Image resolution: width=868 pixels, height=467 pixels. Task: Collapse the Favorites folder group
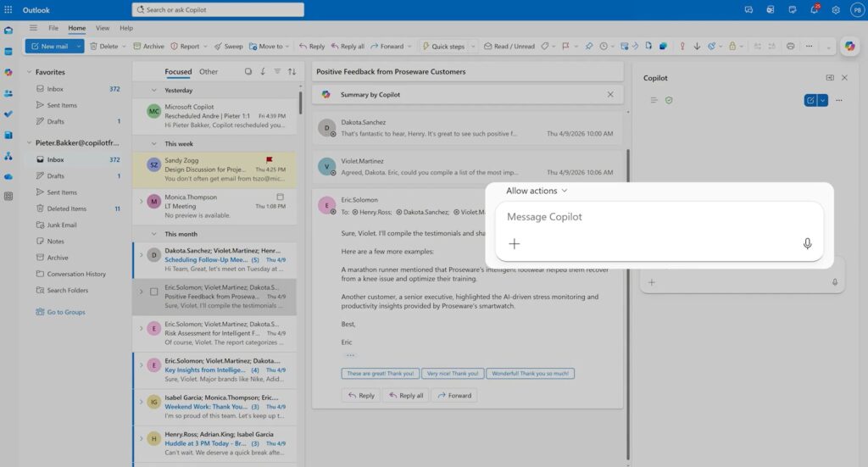29,72
